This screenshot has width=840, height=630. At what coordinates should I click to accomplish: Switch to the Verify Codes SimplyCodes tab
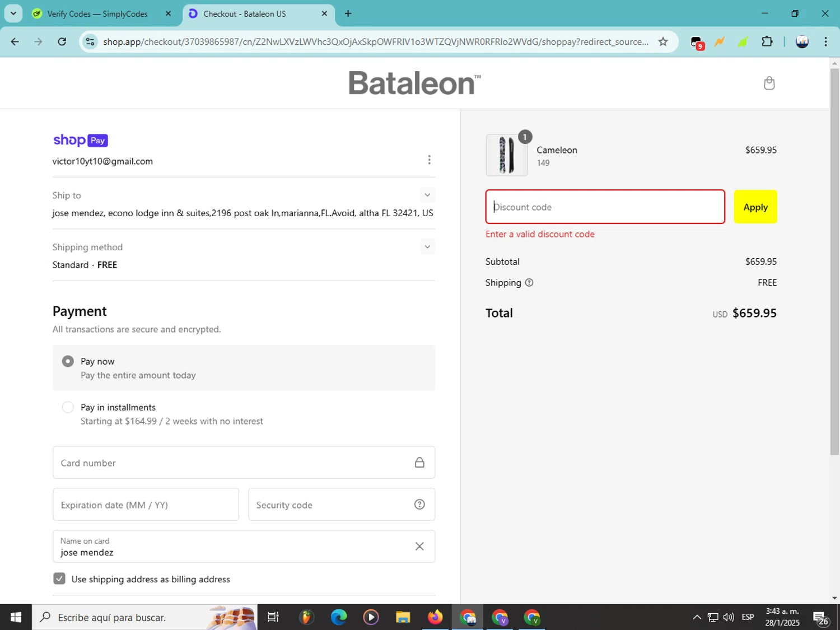click(x=97, y=13)
